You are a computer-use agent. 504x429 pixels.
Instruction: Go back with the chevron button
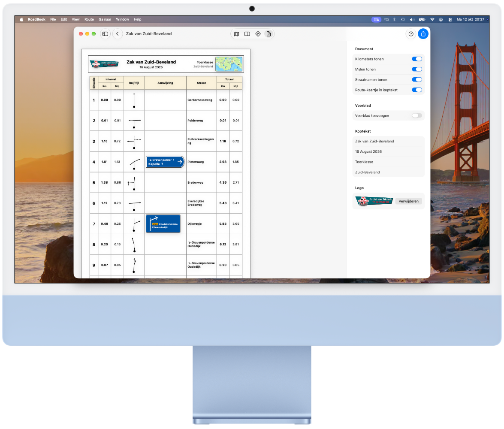[x=118, y=34]
